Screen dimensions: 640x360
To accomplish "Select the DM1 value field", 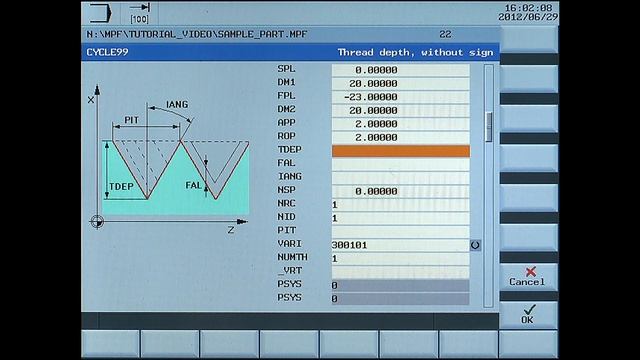I will click(x=400, y=83).
